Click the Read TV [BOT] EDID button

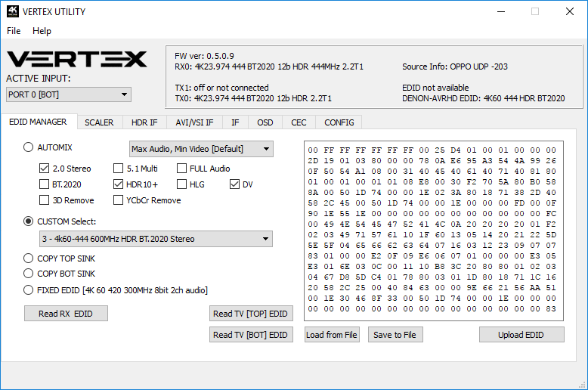[x=251, y=335]
